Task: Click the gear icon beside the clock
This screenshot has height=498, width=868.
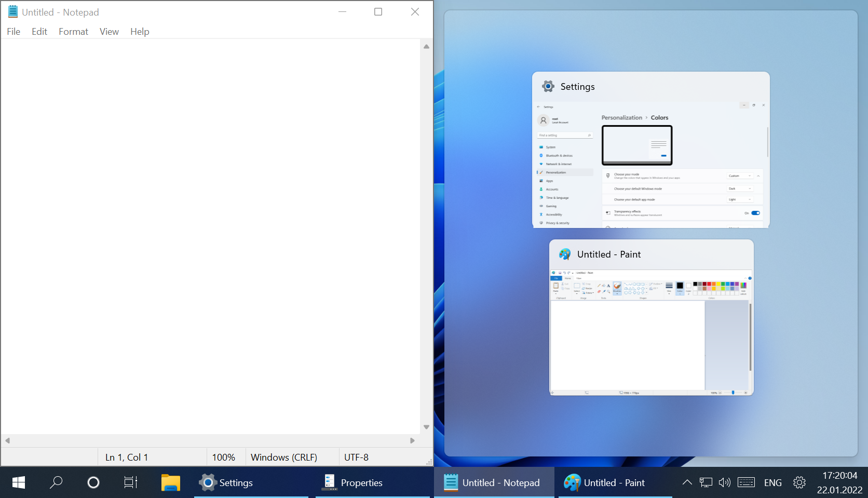Action: [x=799, y=482]
